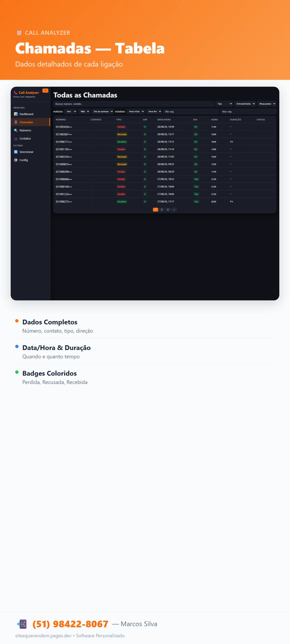The height and width of the screenshot is (644, 290).
Task: Click the 8s duration for 051998272
Action: [x=232, y=202]
